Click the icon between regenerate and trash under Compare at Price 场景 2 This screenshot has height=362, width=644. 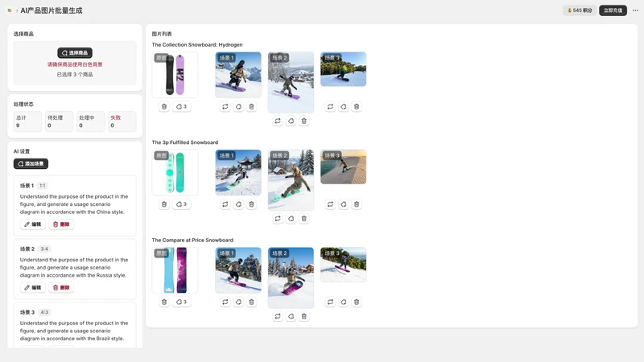pyautogui.click(x=291, y=316)
